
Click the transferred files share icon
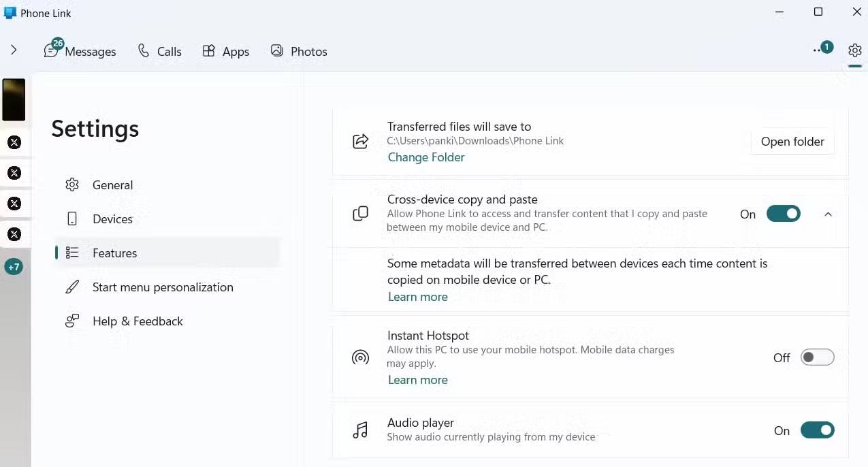pos(360,142)
